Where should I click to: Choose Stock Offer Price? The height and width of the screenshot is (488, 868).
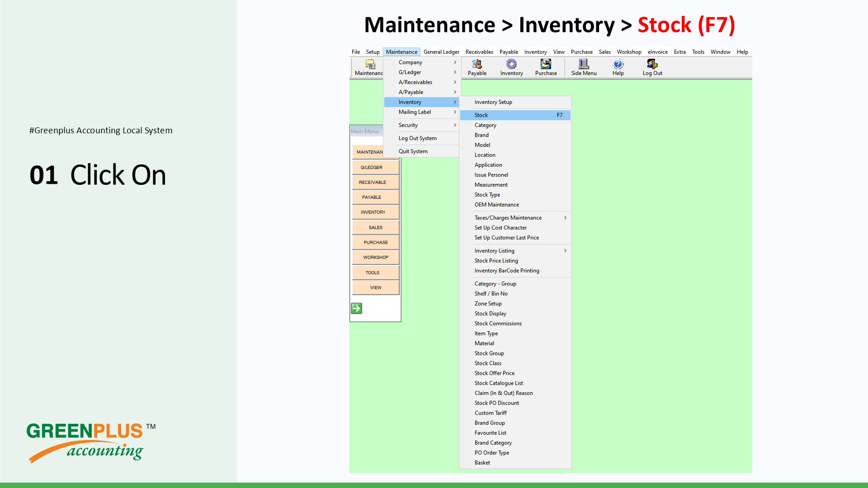tap(515, 373)
